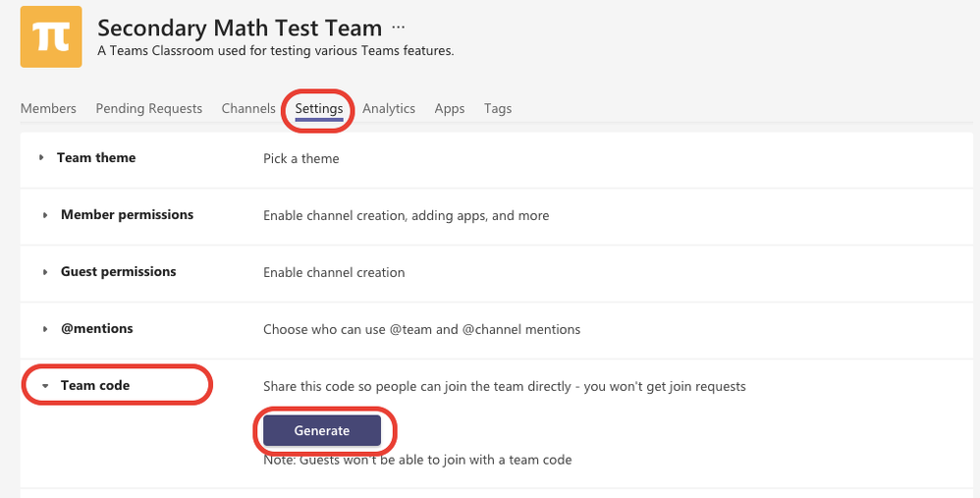Open the Pending Requests tab

[x=148, y=109]
